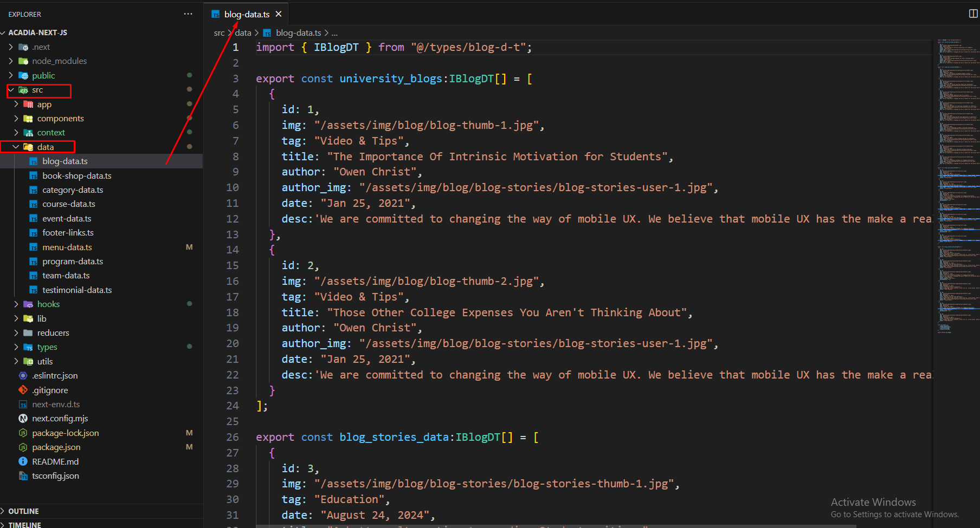Image resolution: width=980 pixels, height=528 pixels.
Task: Click the university_blogs variable name
Action: (x=391, y=79)
